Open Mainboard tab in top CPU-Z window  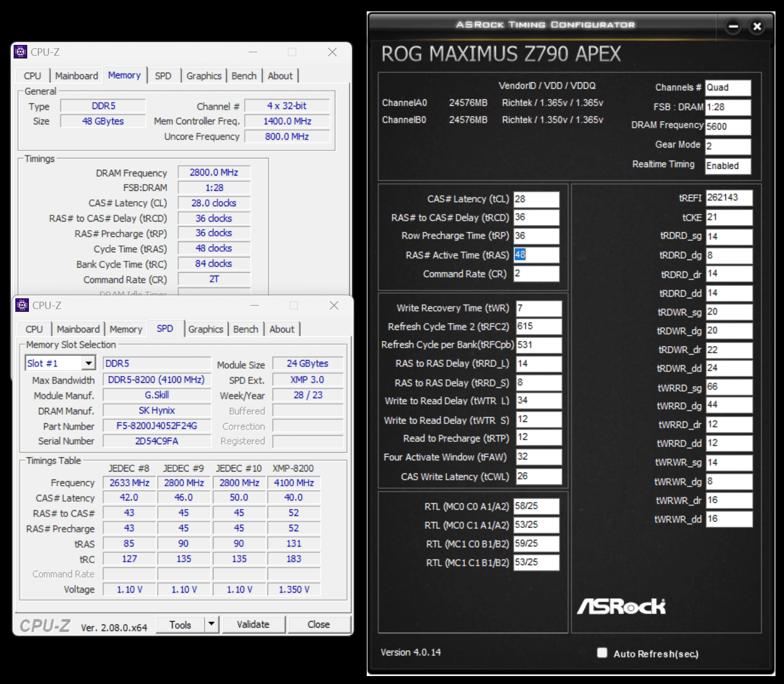point(77,76)
